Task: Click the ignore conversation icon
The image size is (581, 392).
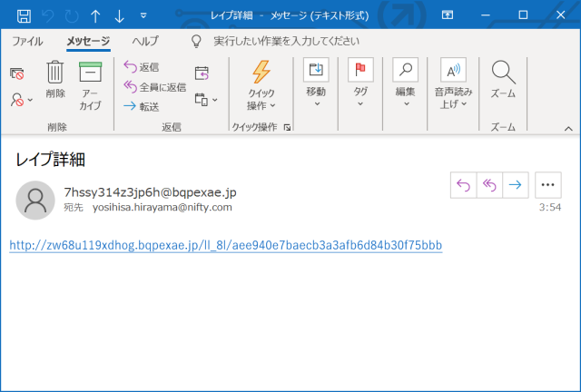Action: point(17,73)
